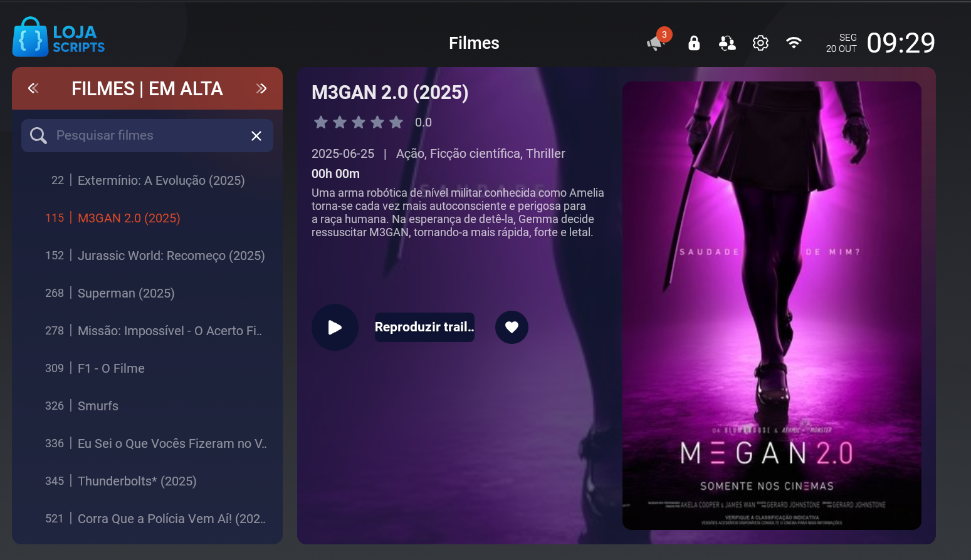Image resolution: width=971 pixels, height=560 pixels.
Task: Choose Superman (2025) from the list
Action: 126,293
